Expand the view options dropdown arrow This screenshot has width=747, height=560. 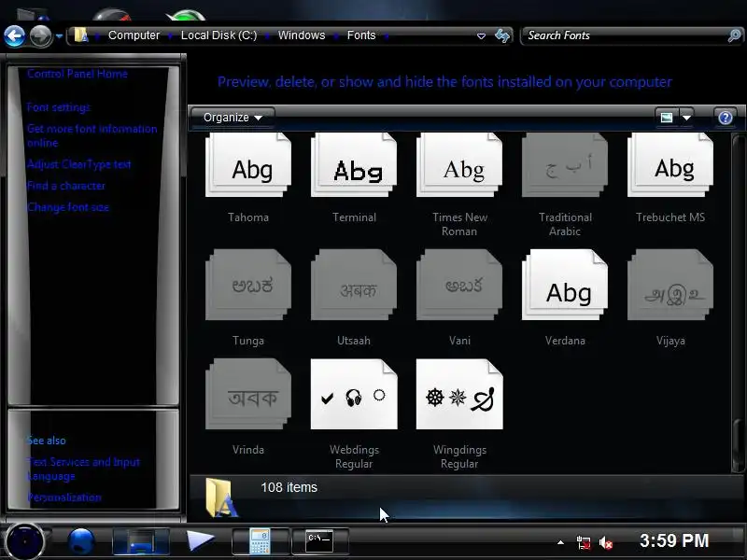[686, 118]
